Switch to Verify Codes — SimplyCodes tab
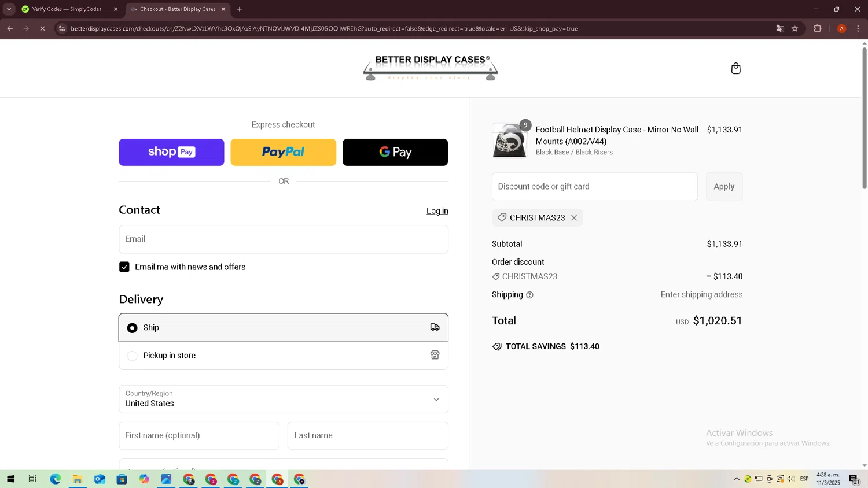 coord(66,9)
